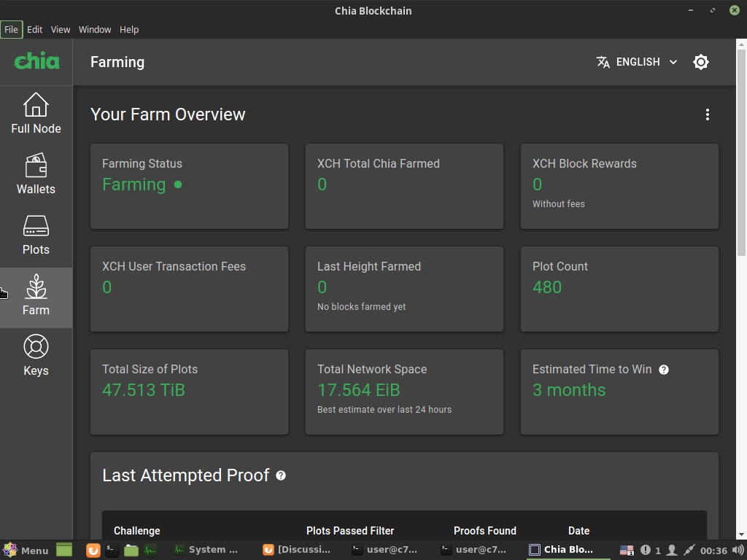Show Estimated Time to Win help
This screenshot has height=560, width=747.
[664, 370]
